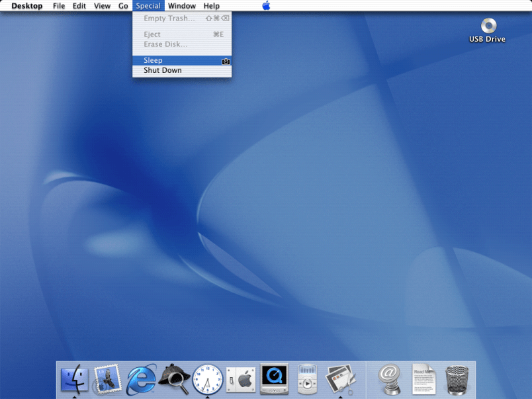Open the File menu
Image resolution: width=532 pixels, height=399 pixels.
coord(59,6)
